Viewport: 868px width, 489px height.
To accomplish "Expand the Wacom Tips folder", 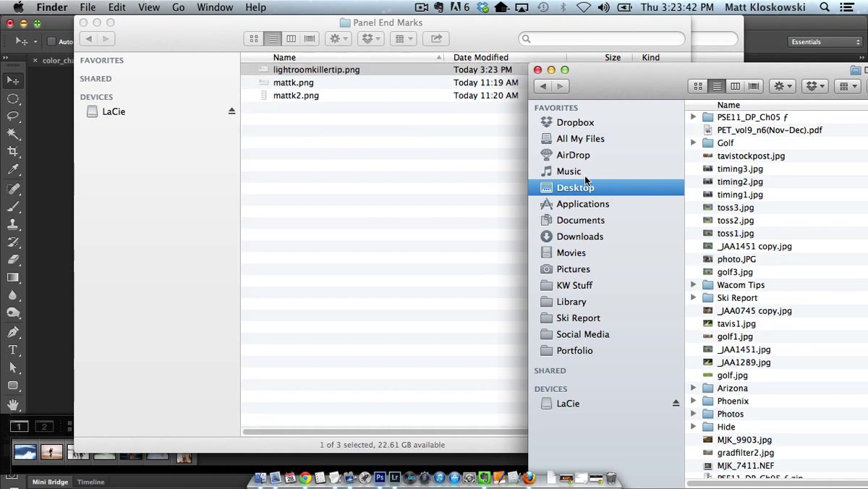I will [x=693, y=285].
